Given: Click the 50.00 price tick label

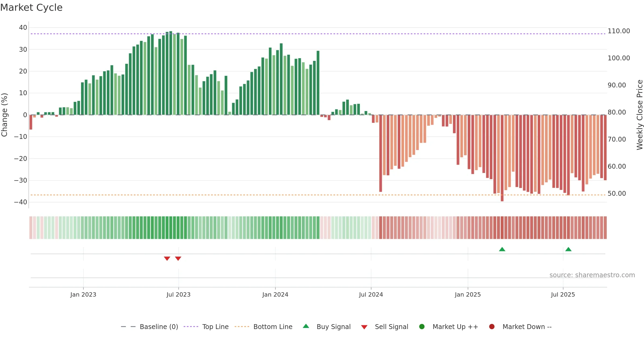Looking at the screenshot, I should pyautogui.click(x=617, y=194).
